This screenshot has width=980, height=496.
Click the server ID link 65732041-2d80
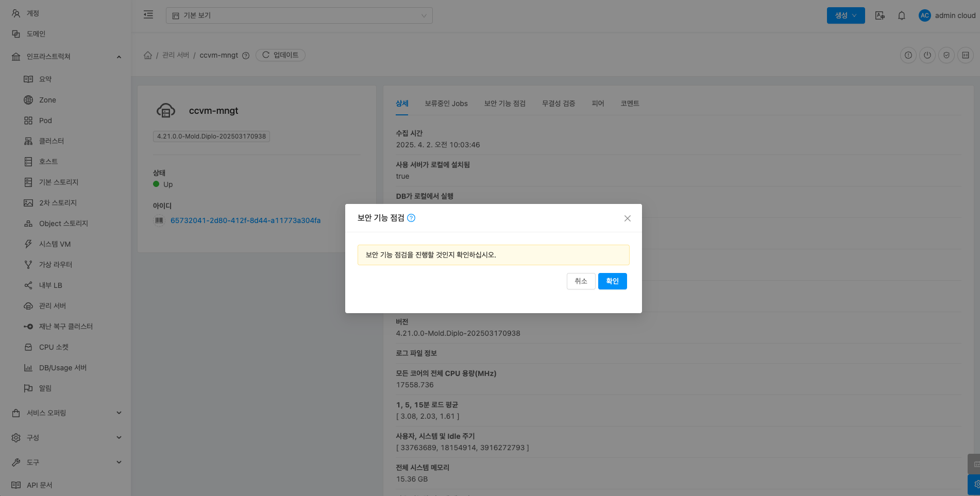pyautogui.click(x=245, y=220)
